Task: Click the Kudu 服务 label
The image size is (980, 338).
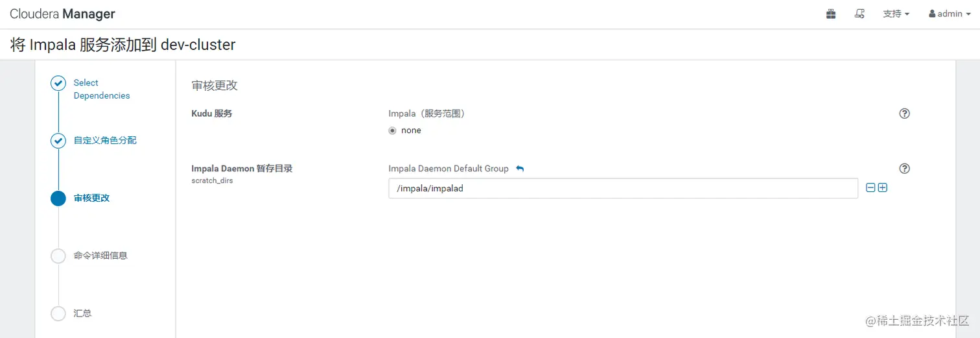Action: (x=212, y=114)
